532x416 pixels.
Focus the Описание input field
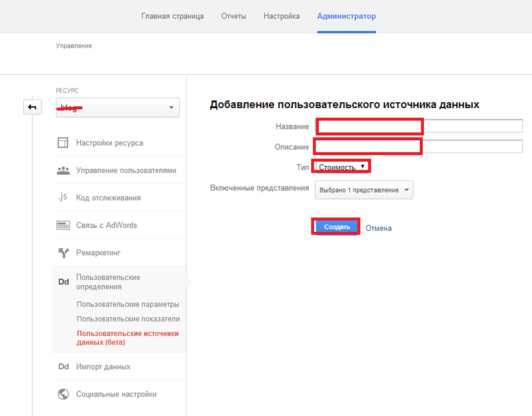tap(419, 146)
